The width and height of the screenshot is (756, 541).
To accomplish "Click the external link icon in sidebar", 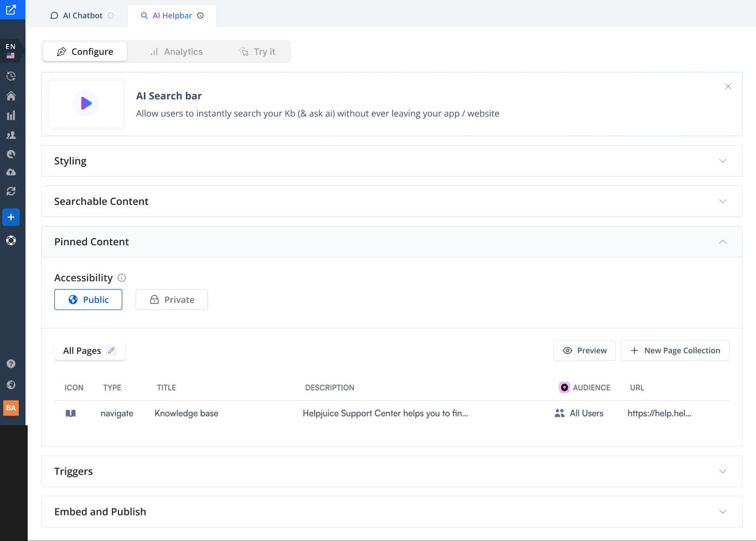I will click(11, 9).
